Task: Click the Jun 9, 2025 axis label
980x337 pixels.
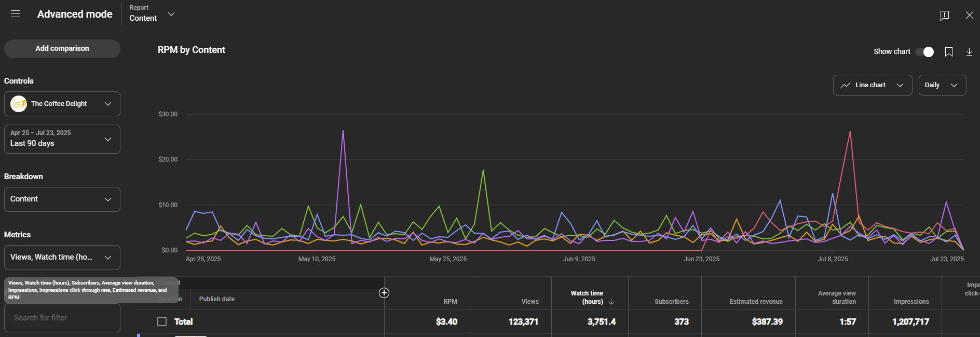Action: click(x=579, y=259)
